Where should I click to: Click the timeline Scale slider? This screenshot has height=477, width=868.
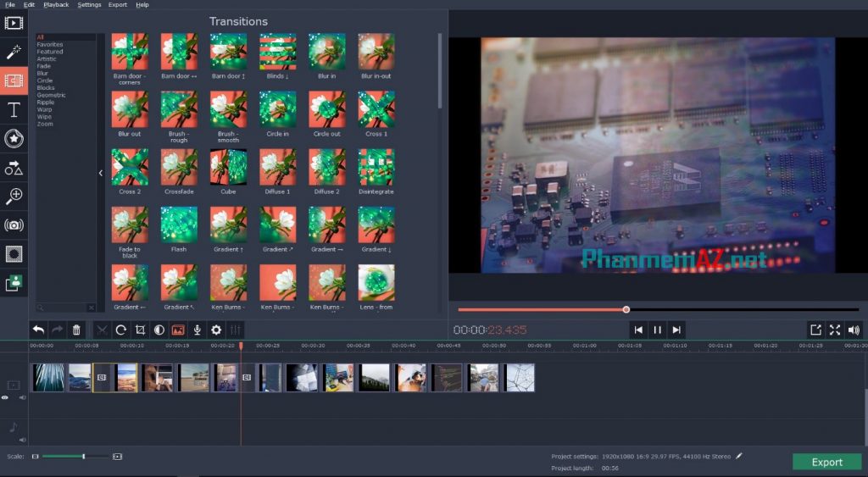75,457
